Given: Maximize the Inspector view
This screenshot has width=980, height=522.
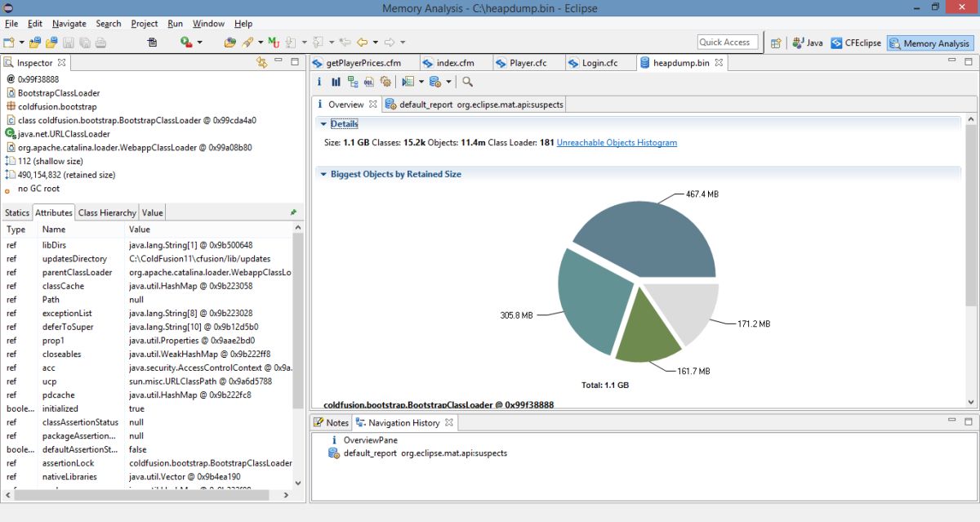Looking at the screenshot, I should pyautogui.click(x=294, y=60).
